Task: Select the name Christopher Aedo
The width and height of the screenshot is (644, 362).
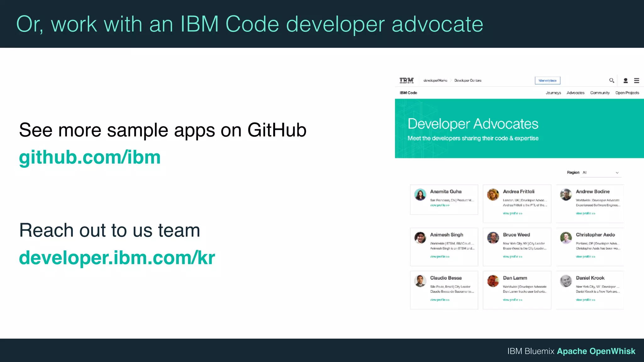Action: click(x=595, y=235)
